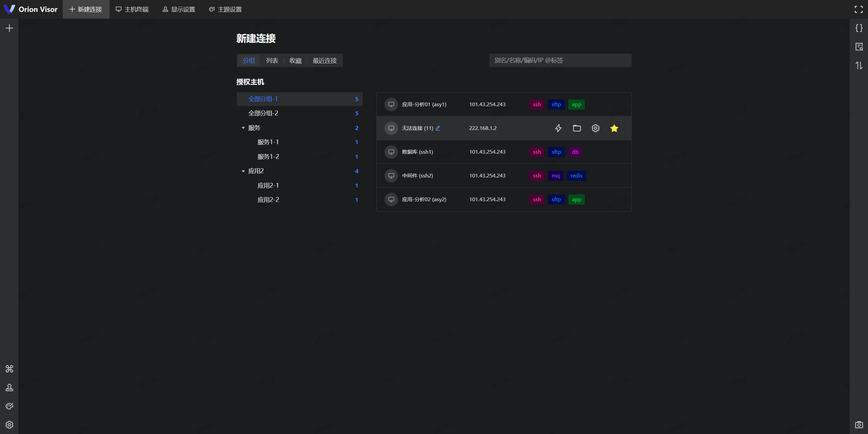The image size is (868, 434).
Task: Switch to the 收藏 tab
Action: click(x=295, y=60)
